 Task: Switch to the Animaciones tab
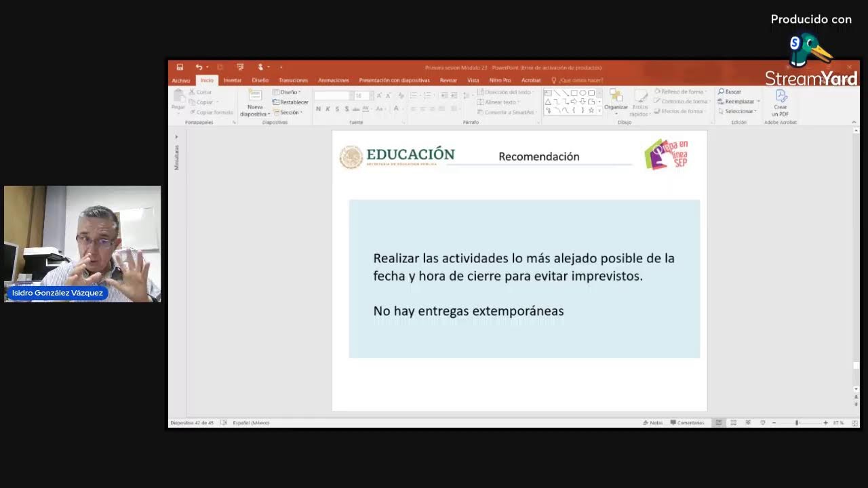pos(334,80)
